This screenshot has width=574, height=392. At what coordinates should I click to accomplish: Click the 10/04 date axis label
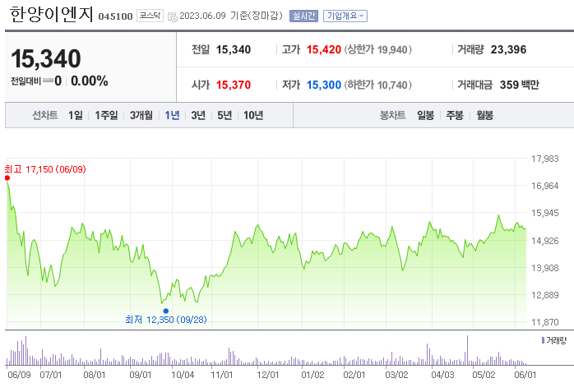click(x=183, y=375)
